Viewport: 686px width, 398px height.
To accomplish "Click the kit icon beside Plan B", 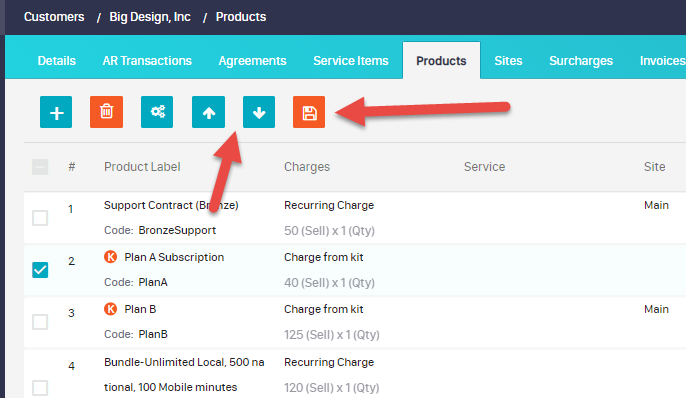I will click(x=111, y=309).
